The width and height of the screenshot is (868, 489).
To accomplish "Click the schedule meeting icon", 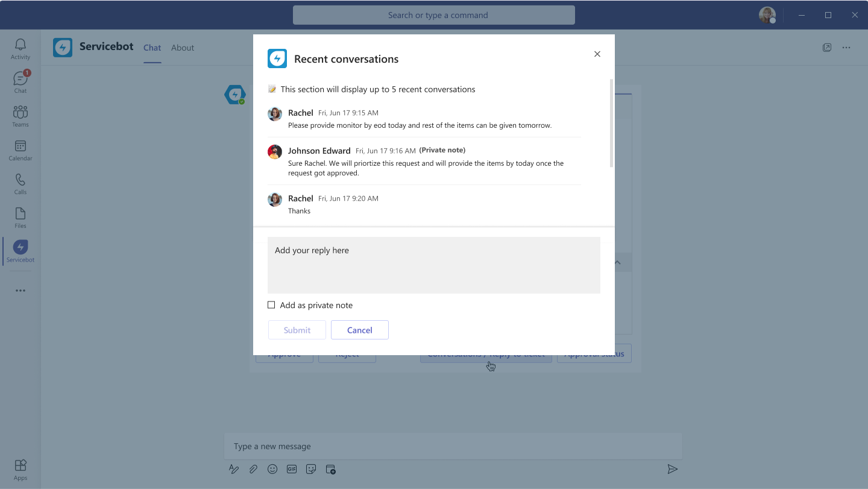I will pos(330,469).
